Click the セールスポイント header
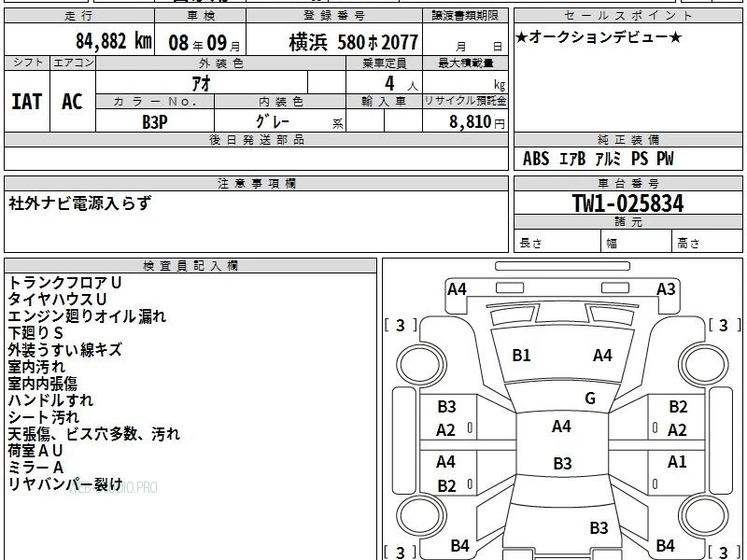Viewport: 747px width, 560px height. tap(627, 16)
